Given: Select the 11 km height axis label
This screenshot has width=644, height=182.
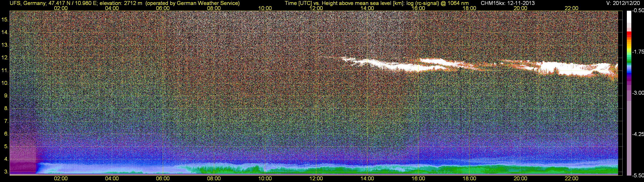Looking at the screenshot, I should 5,71.
